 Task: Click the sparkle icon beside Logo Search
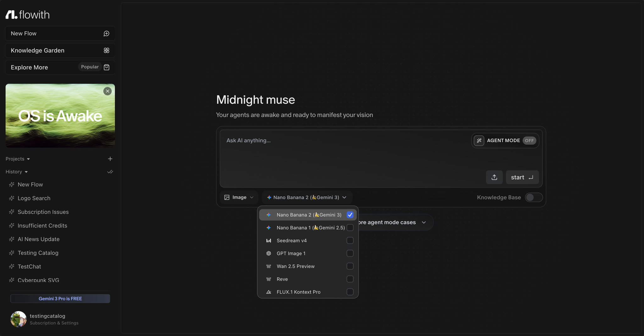[x=12, y=198]
